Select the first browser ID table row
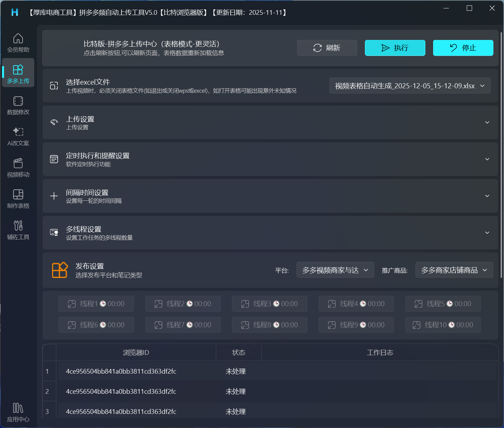Screen dimensions: 504x428 pyautogui.click(x=121, y=371)
